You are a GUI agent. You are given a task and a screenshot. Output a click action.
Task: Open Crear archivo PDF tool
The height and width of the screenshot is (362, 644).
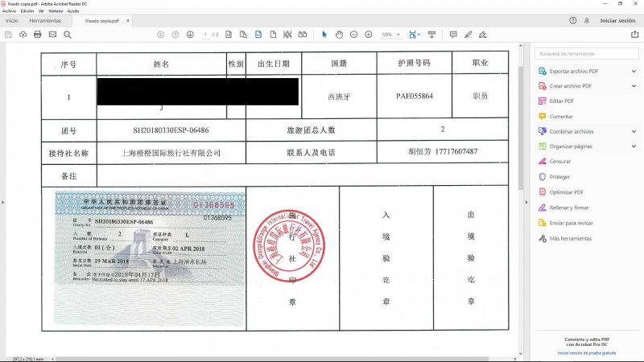570,86
